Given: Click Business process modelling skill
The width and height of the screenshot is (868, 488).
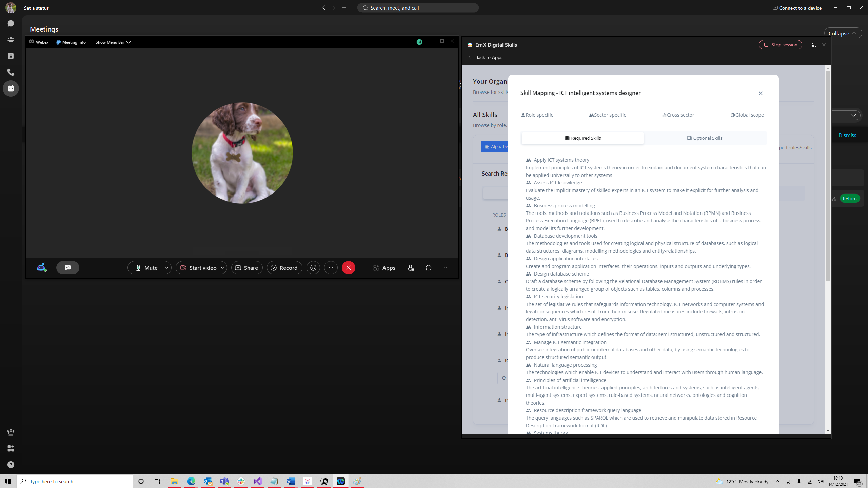Looking at the screenshot, I should pos(564,206).
